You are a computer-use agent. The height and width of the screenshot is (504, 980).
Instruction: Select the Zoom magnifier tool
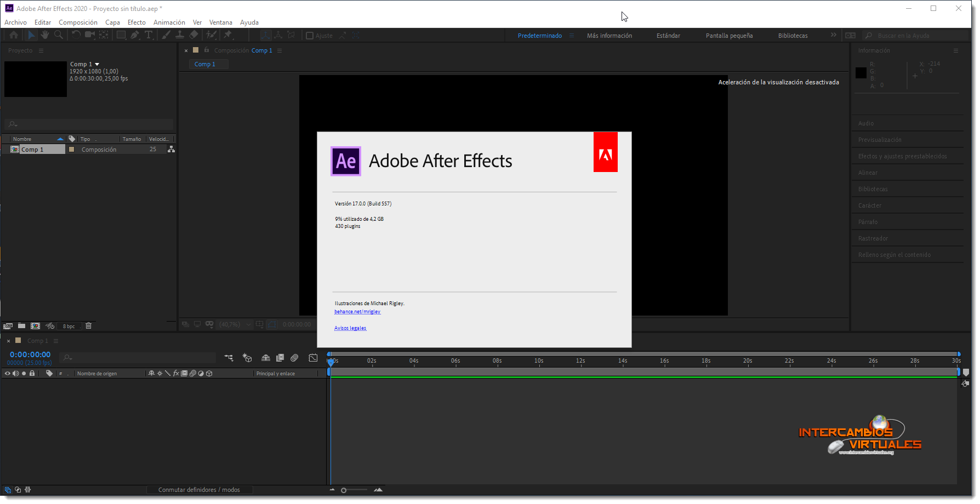pos(59,35)
